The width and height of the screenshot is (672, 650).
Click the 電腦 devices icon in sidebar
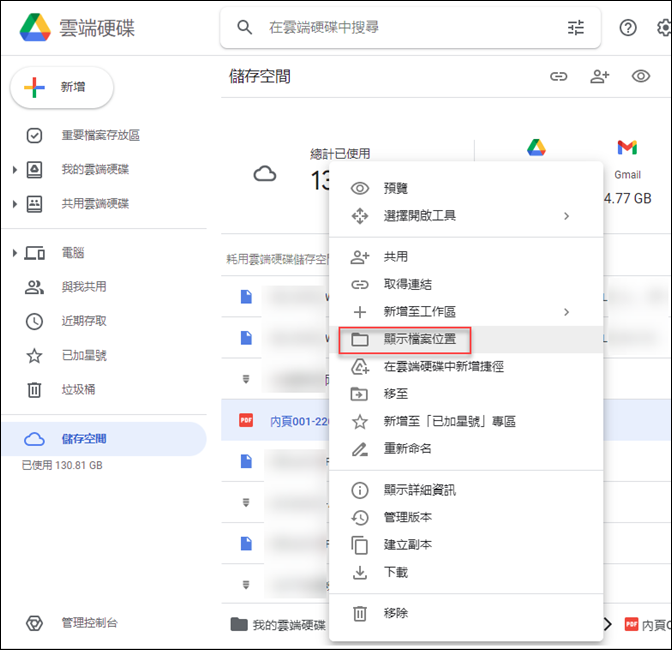[34, 253]
